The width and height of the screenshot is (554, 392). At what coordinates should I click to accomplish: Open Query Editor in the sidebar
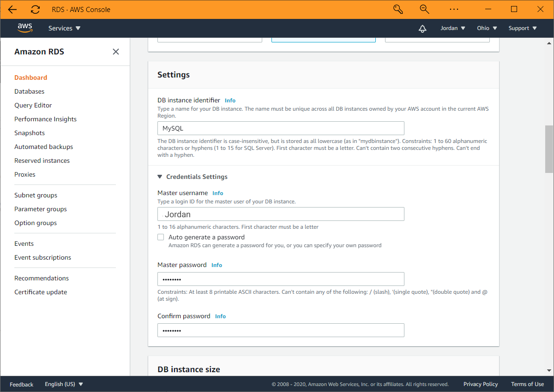point(33,105)
